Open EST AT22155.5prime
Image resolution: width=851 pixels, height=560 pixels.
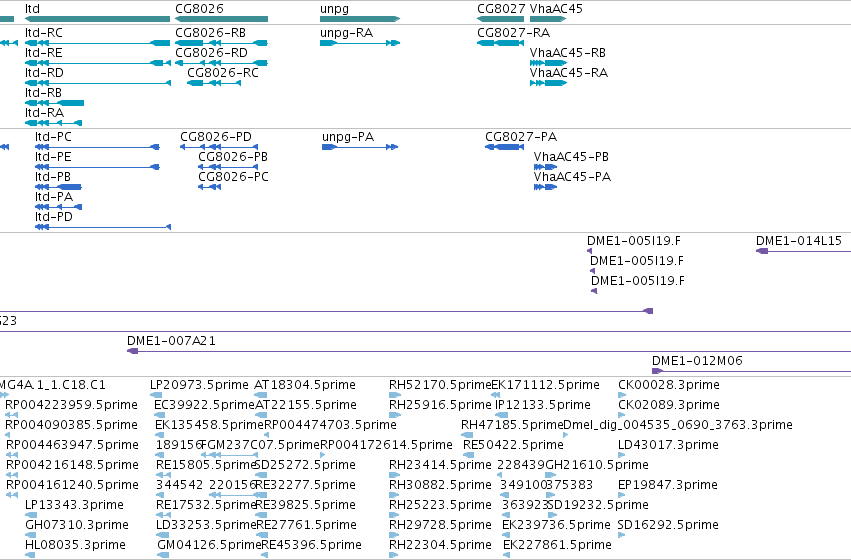(x=306, y=405)
